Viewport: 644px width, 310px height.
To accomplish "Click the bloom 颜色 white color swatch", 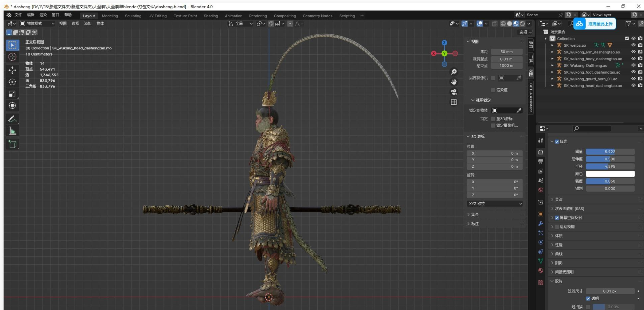I will point(610,174).
